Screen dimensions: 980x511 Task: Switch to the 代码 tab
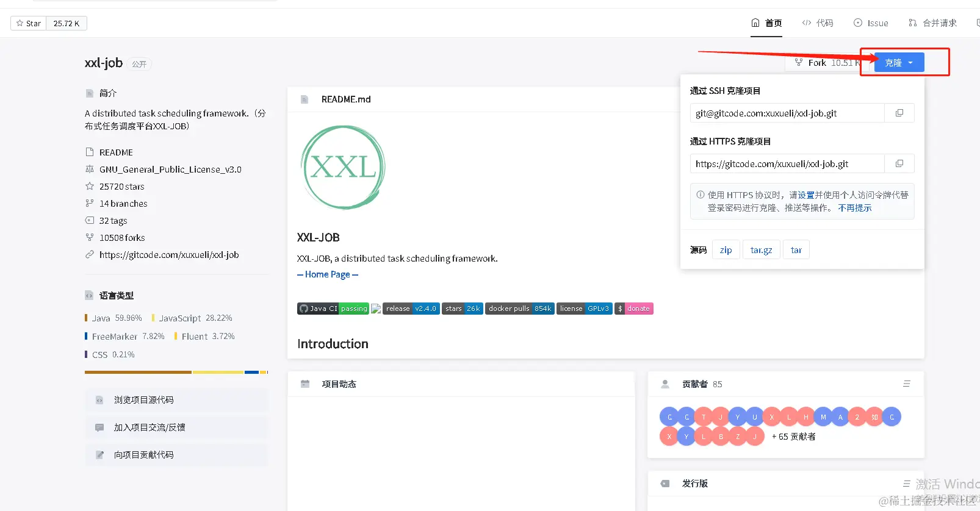818,23
